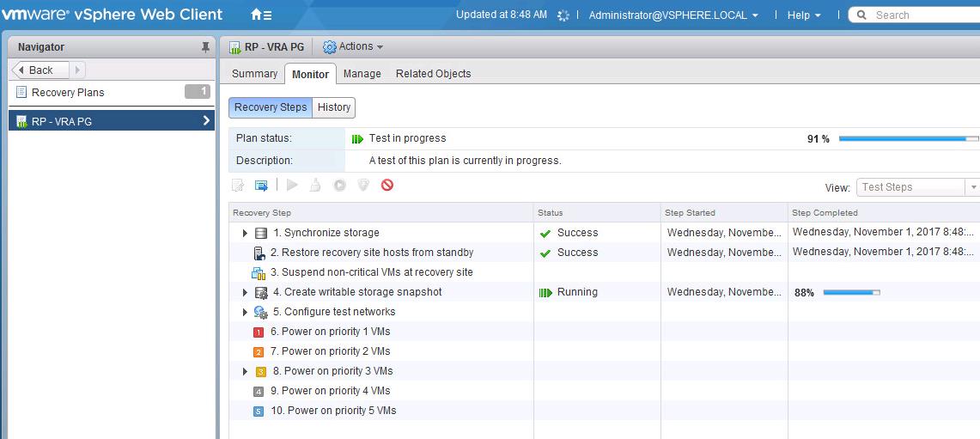980x439 pixels.
Task: Open the View Test Steps combo box
Action: [918, 187]
